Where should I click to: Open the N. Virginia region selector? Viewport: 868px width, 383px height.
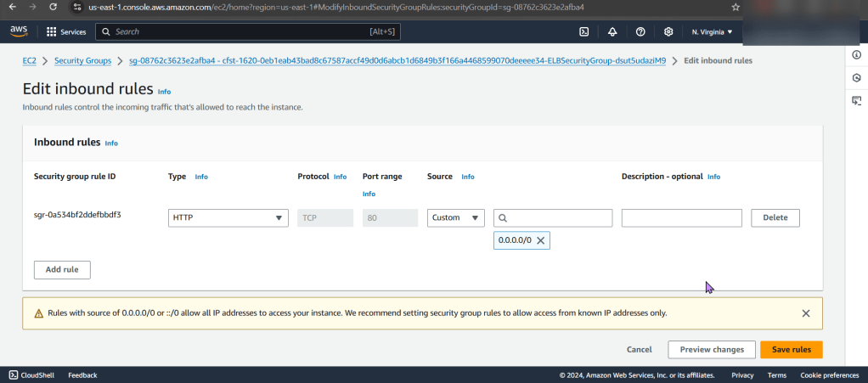(x=712, y=31)
